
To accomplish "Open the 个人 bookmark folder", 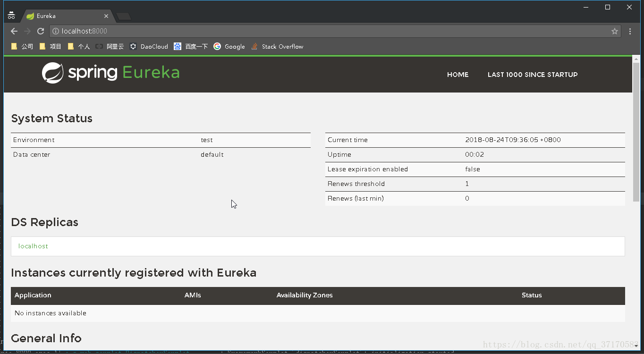I will [x=78, y=46].
